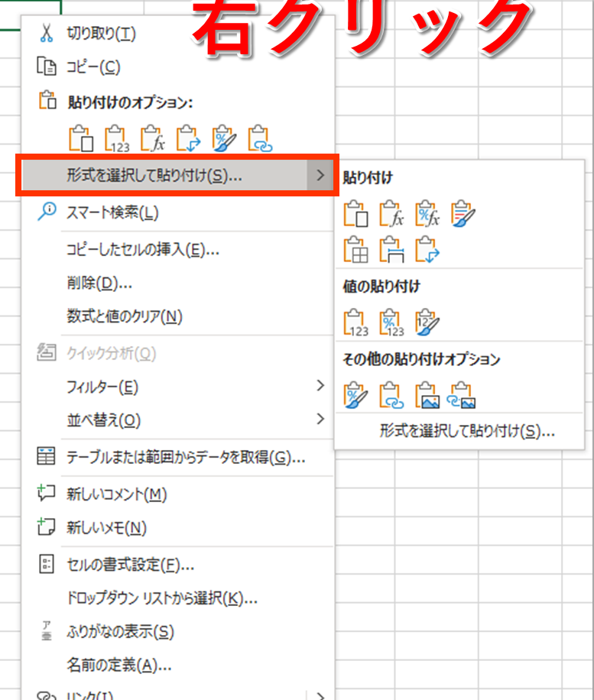Choose ふりがなの表示(S) entry
Viewport: 594px width, 700px height.
(178, 631)
